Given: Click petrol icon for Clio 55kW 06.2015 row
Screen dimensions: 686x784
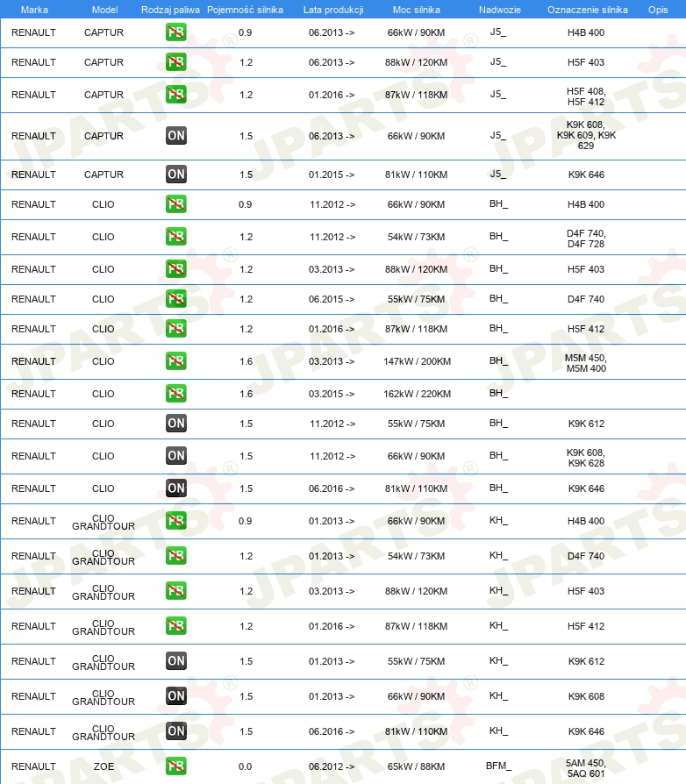Looking at the screenshot, I should click(x=176, y=299).
